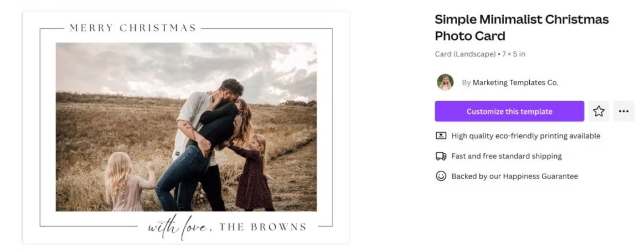The width and height of the screenshot is (644, 250).
Task: Click the Happiness Guarantee smiley icon
Action: coord(441,176)
